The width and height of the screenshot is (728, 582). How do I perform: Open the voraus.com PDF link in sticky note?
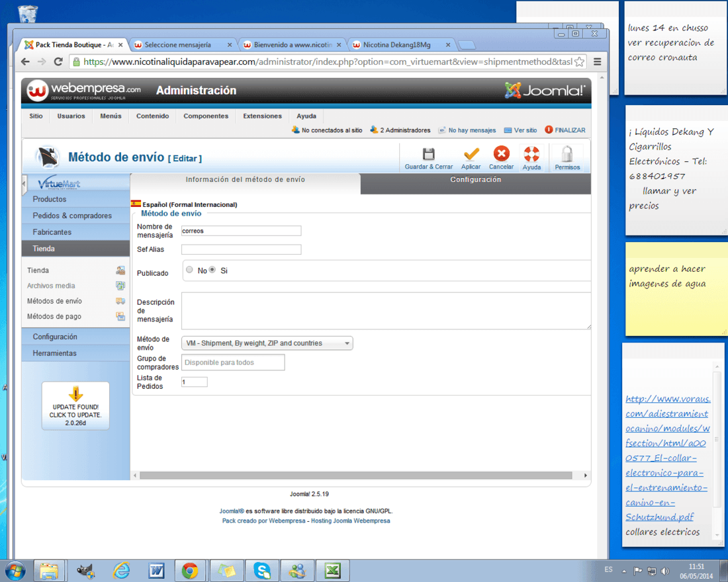668,458
